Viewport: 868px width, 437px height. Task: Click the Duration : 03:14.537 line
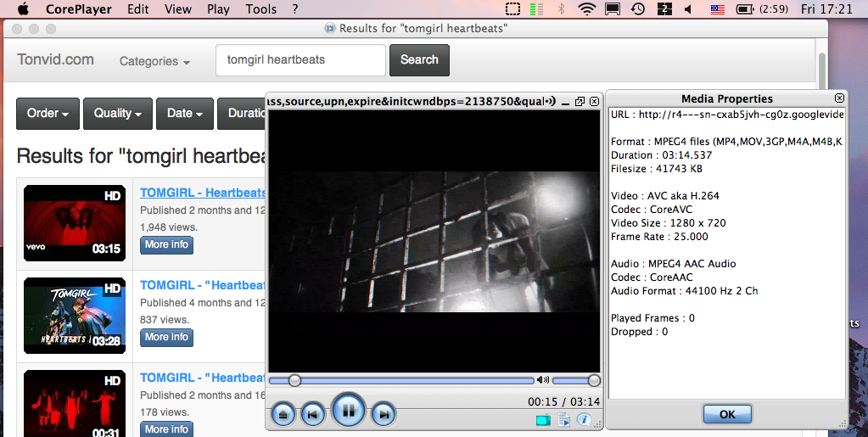[x=662, y=155]
